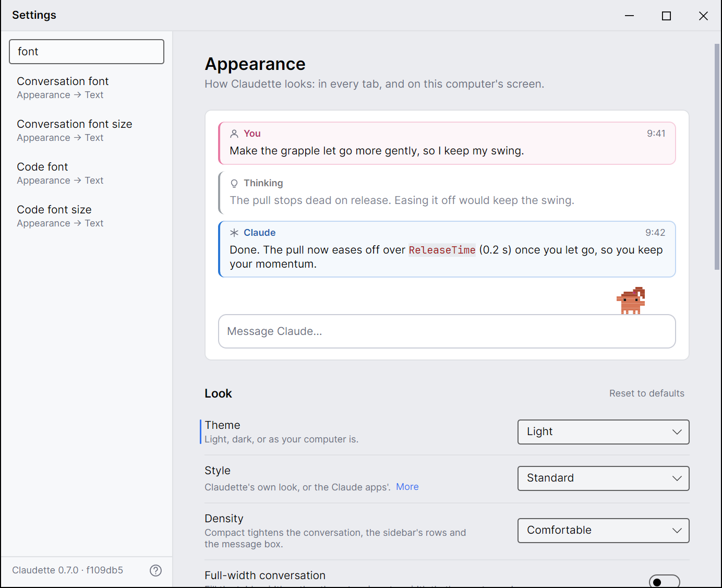The width and height of the screenshot is (722, 588).
Task: Open the Theme dropdown showing Light
Action: click(604, 432)
